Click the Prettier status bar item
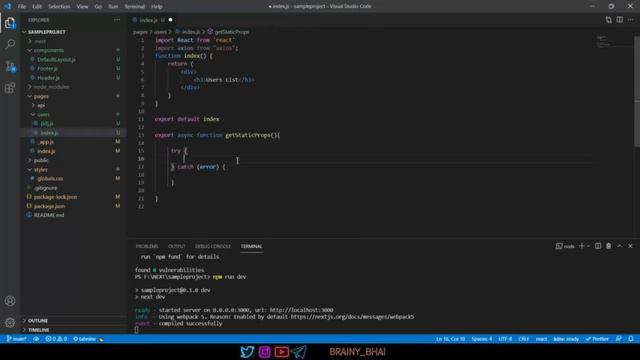 click(x=597, y=339)
